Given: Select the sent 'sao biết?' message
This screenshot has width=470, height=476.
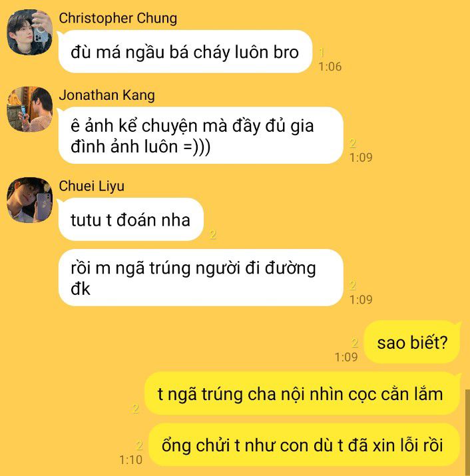Looking at the screenshot, I should (x=412, y=342).
